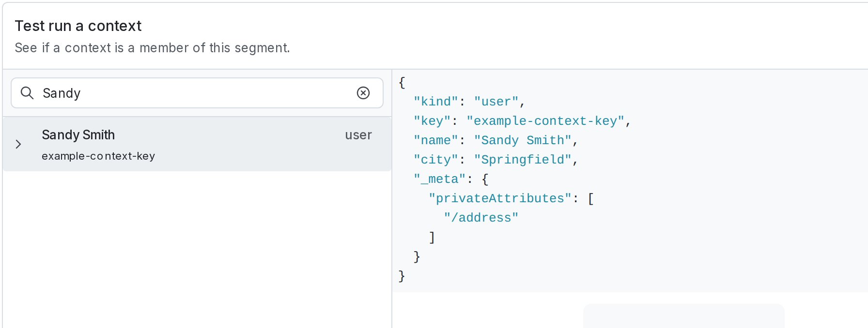Viewport: 868px width, 328px height.
Task: Expand the Sandy Smith result row
Action: 18,144
